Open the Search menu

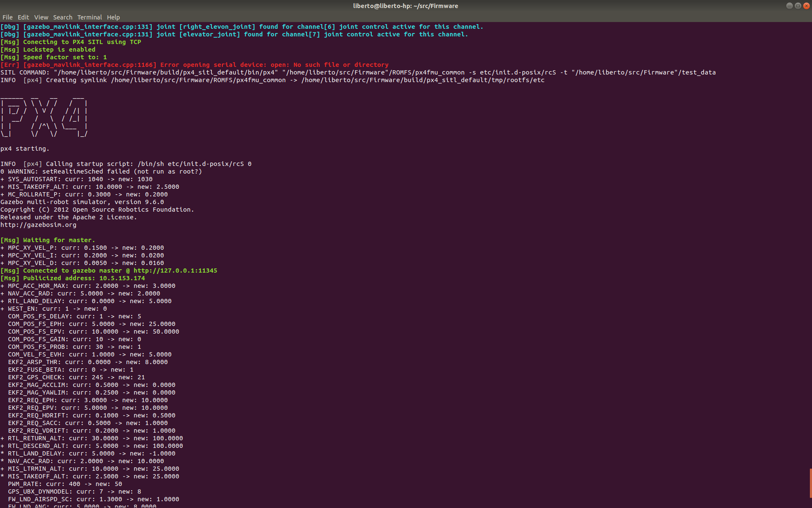(x=63, y=17)
